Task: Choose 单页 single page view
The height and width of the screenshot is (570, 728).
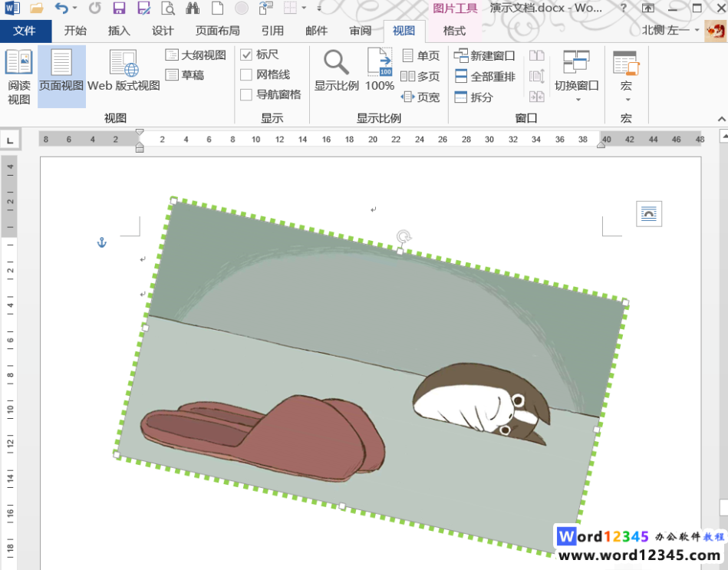Action: [x=420, y=56]
